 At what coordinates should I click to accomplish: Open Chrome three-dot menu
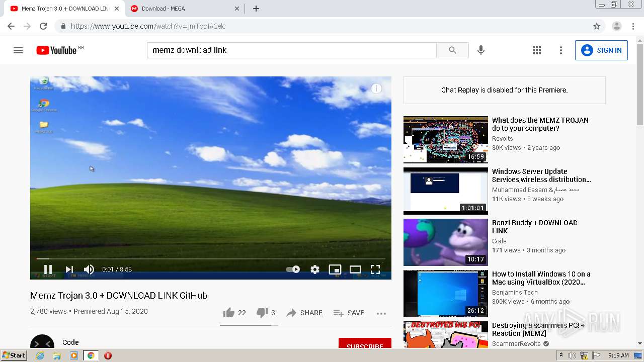[632, 26]
